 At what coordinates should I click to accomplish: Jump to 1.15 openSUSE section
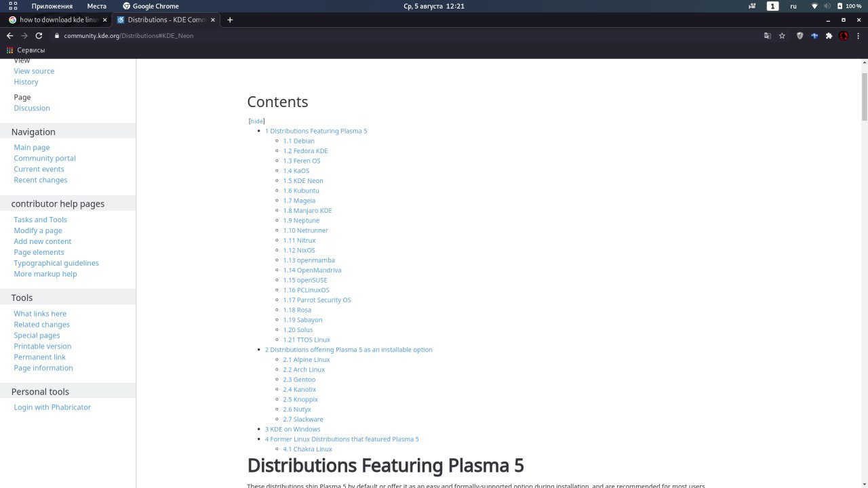305,281
